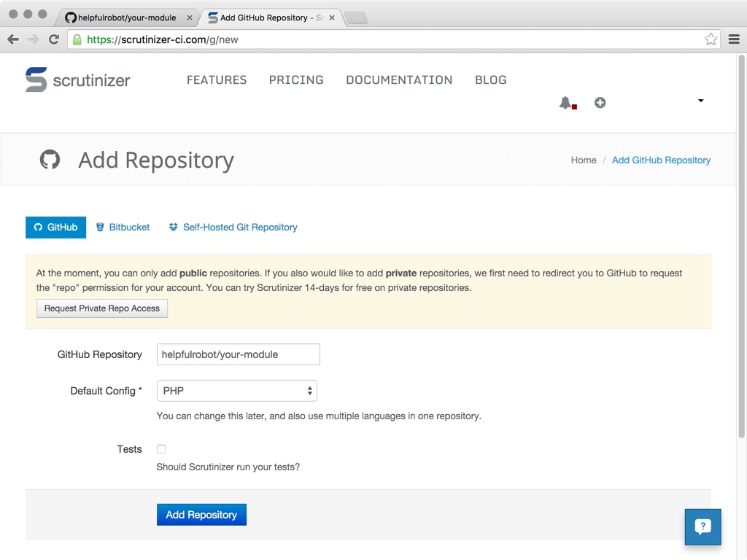Click the Add Repository button
This screenshot has width=747, height=560.
[x=201, y=515]
